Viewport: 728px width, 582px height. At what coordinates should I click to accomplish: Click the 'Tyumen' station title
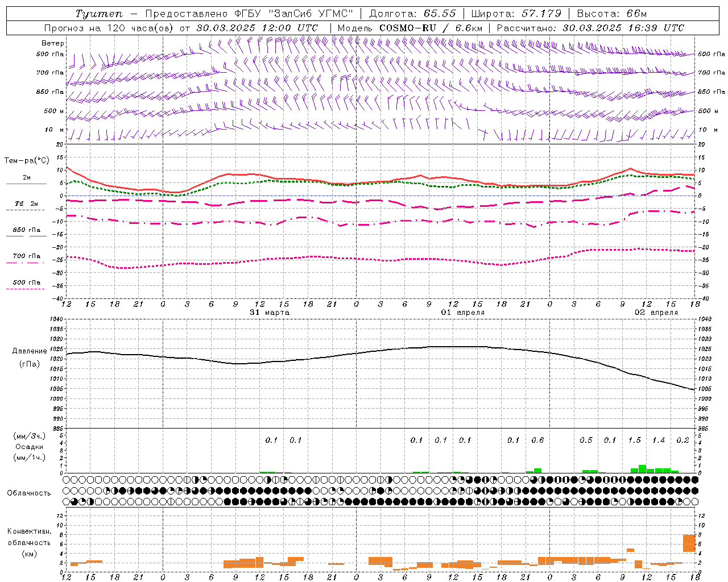(99, 14)
